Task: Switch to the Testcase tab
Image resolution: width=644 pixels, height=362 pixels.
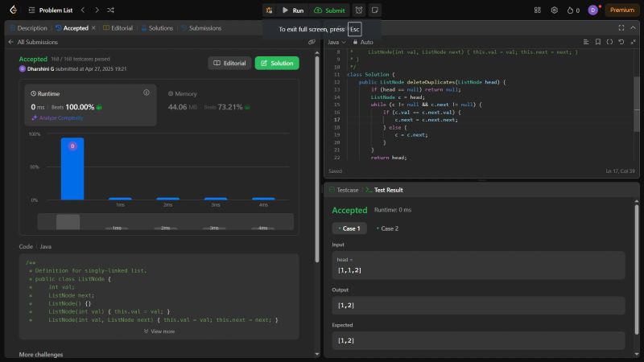Action: point(344,190)
